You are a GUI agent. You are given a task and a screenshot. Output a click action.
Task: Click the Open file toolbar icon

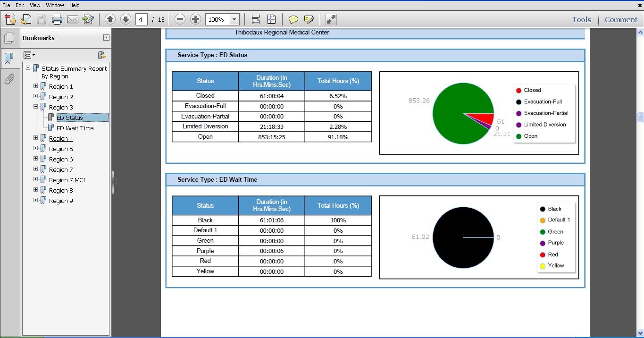pyautogui.click(x=26, y=19)
